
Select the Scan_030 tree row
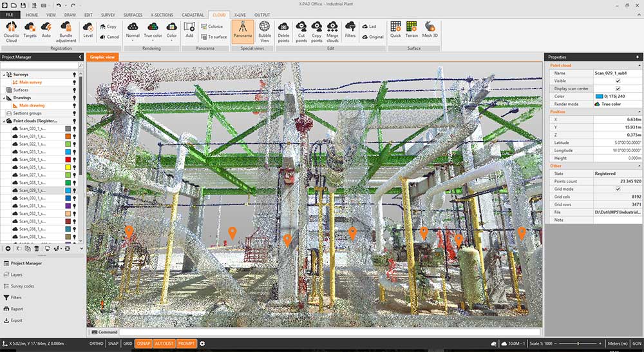pos(38,198)
